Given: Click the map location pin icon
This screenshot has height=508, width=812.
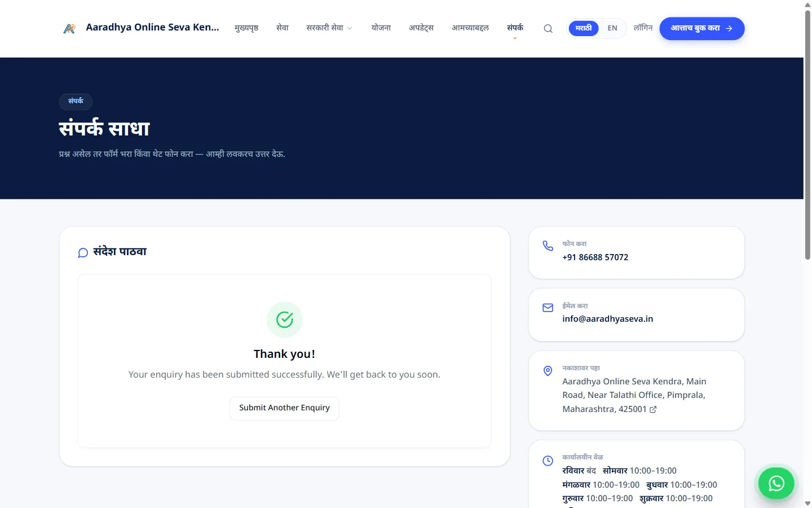Looking at the screenshot, I should [x=548, y=371].
